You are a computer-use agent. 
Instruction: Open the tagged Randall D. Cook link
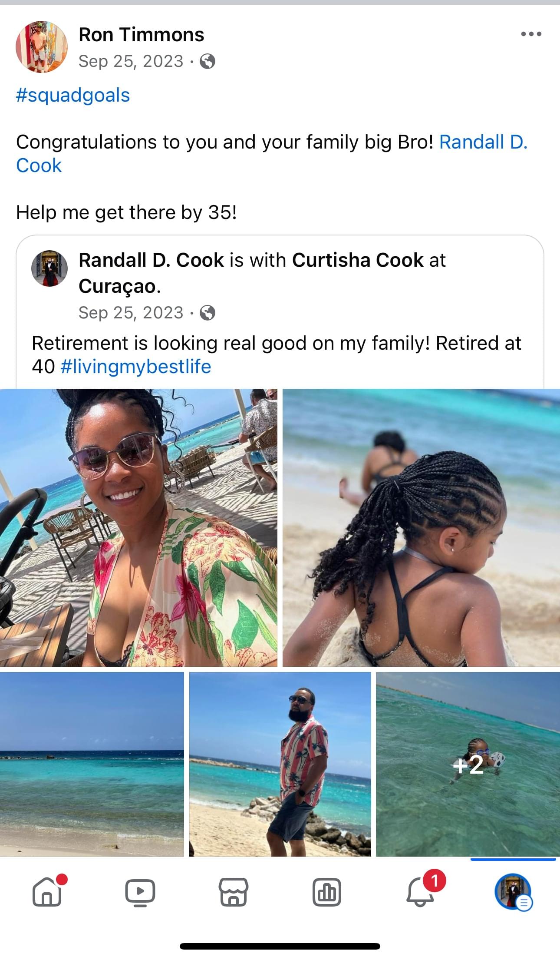272,153
